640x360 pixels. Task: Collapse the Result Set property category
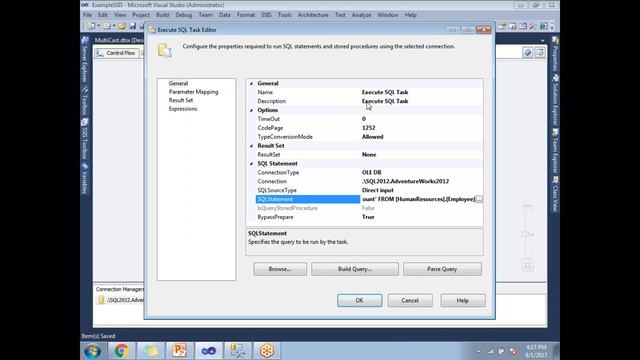tap(251, 146)
